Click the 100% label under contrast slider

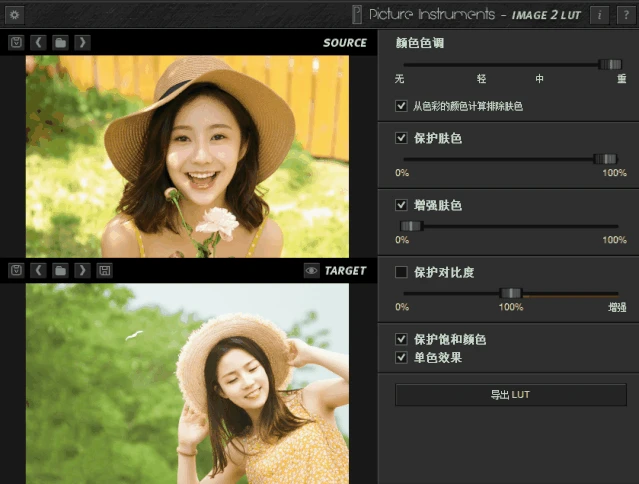(x=511, y=307)
